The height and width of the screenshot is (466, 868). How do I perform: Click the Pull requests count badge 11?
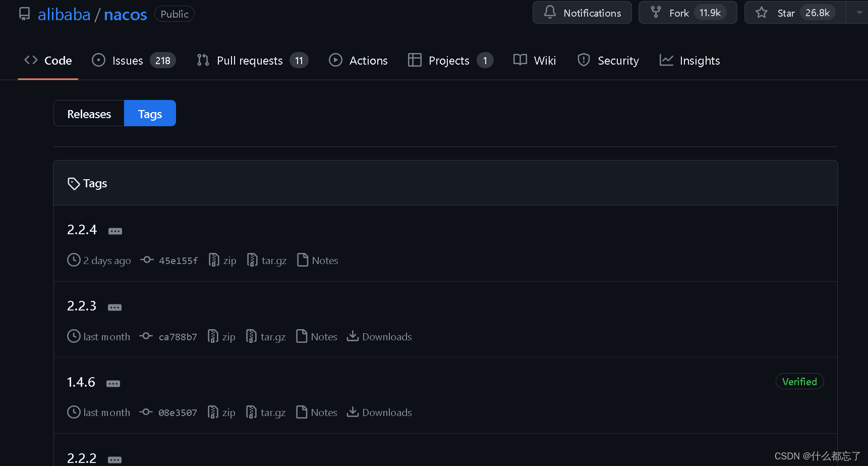tap(299, 61)
